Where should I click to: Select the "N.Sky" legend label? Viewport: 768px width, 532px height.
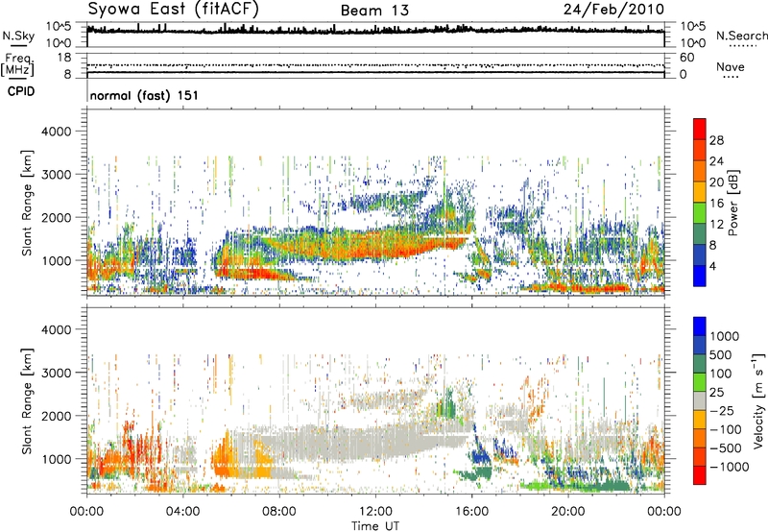click(x=18, y=36)
